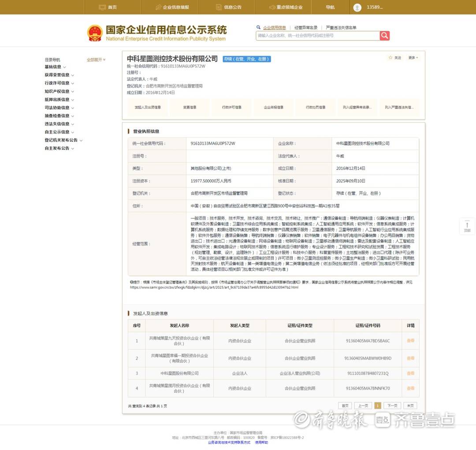This screenshot has width=476, height=450.
Task: View details for 共青城策星九天投资合伙企业
Action: pyautogui.click(x=410, y=340)
